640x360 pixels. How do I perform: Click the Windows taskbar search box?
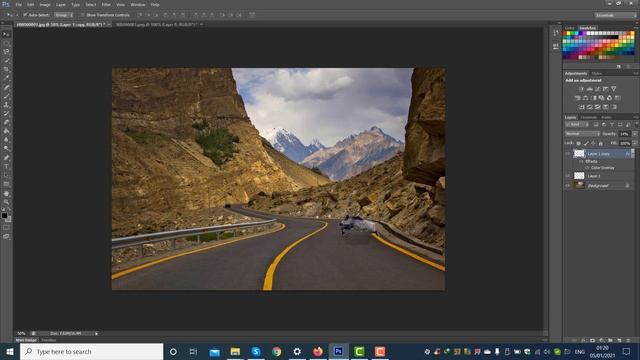(x=91, y=351)
